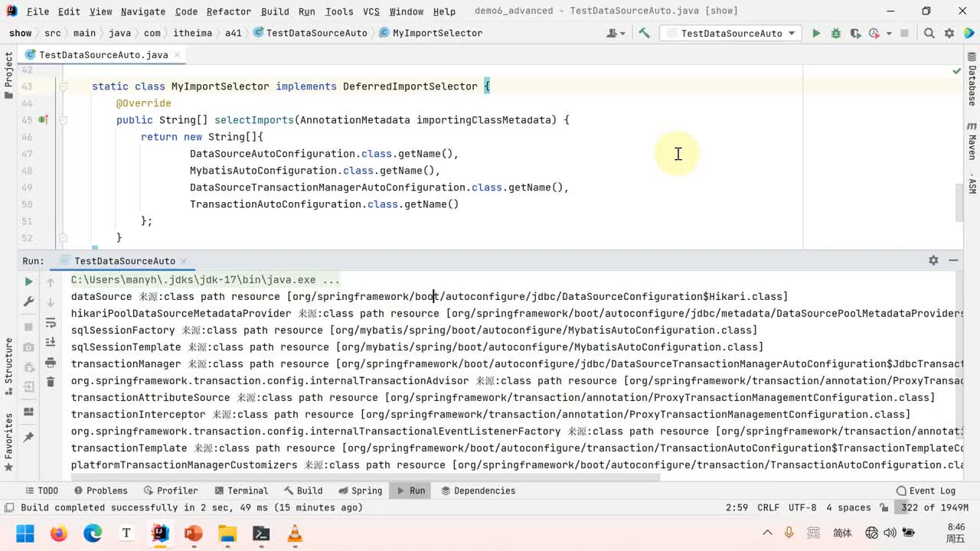Close TestDataSourceAuto tab in Run panel

pyautogui.click(x=183, y=261)
